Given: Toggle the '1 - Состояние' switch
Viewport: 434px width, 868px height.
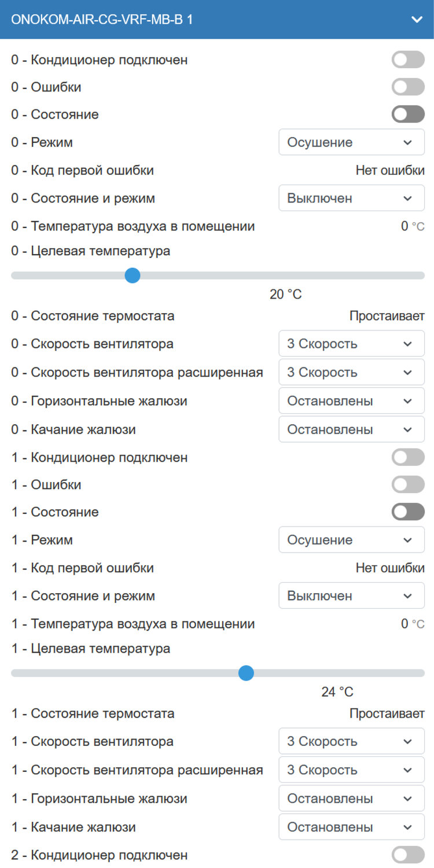Looking at the screenshot, I should pos(408,512).
